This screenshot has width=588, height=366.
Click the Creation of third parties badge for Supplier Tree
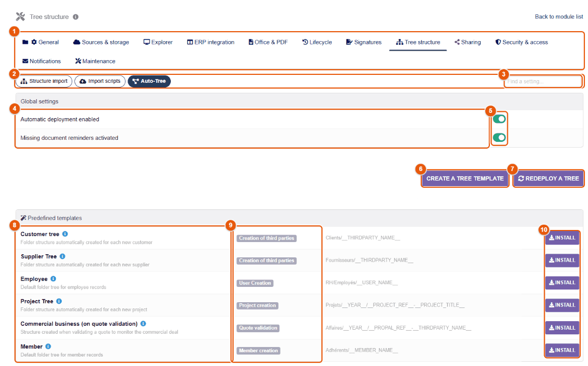pyautogui.click(x=267, y=261)
